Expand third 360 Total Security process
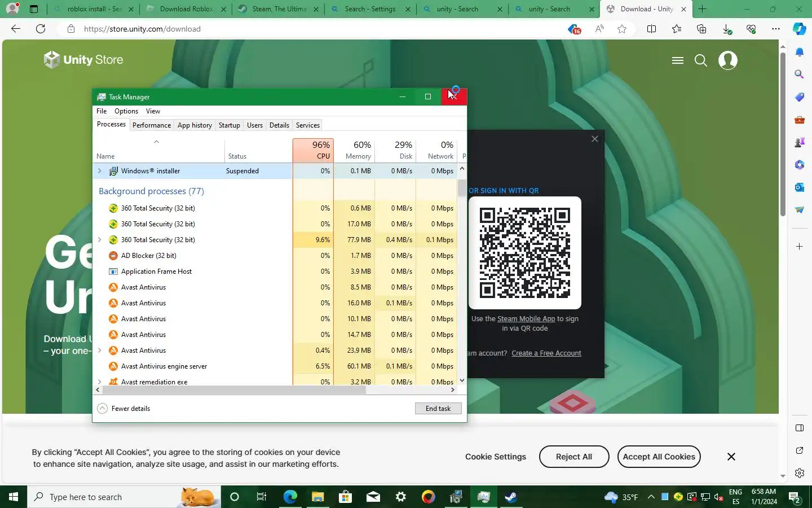The image size is (812, 508). pyautogui.click(x=100, y=240)
